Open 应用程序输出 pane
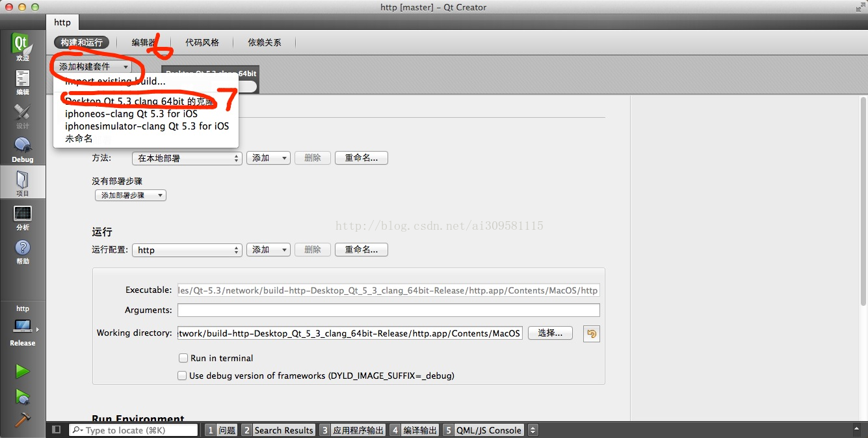The width and height of the screenshot is (868, 438). click(352, 430)
